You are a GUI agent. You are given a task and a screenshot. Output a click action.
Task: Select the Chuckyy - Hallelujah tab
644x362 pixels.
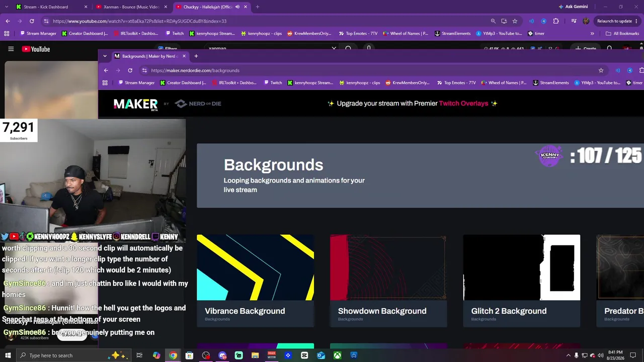click(x=211, y=7)
